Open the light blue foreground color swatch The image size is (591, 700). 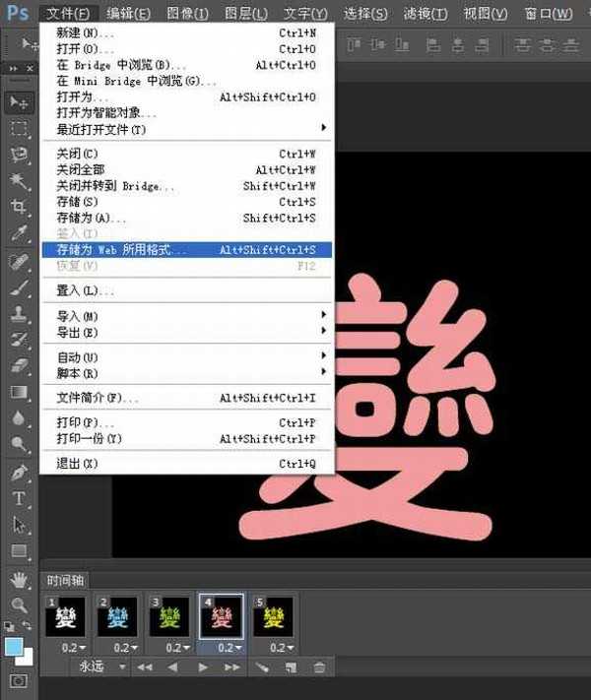point(14,646)
